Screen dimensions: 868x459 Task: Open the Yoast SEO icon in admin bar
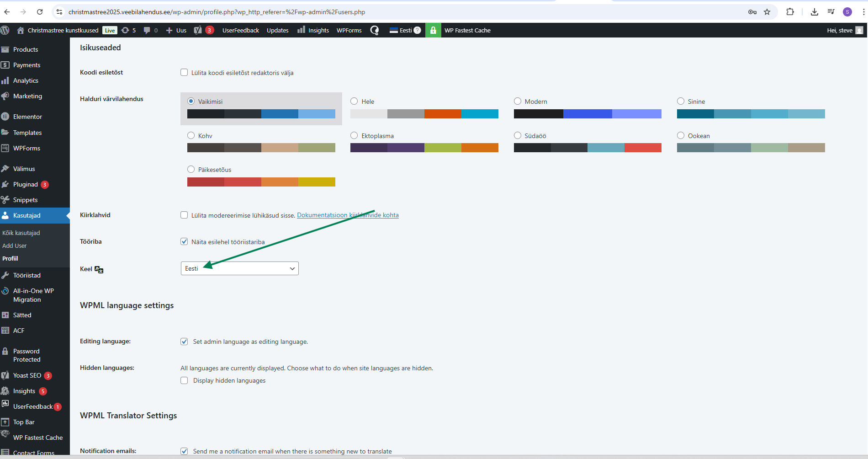[198, 30]
